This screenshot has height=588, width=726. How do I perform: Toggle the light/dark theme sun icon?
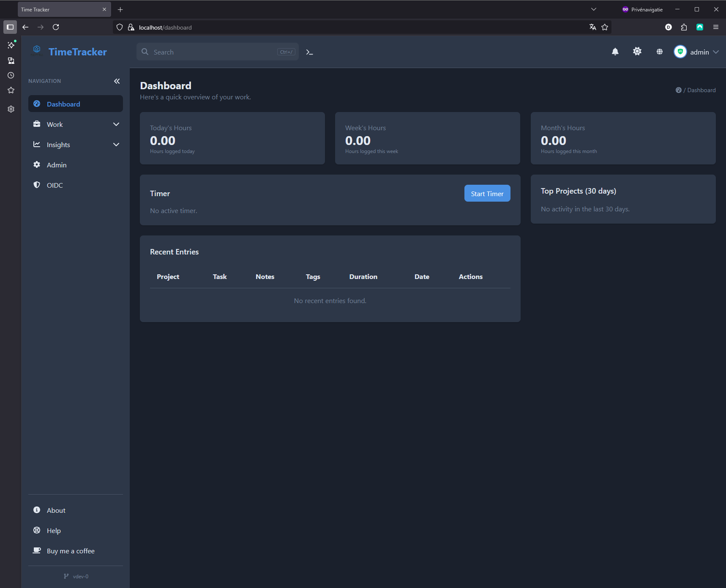[x=637, y=52]
